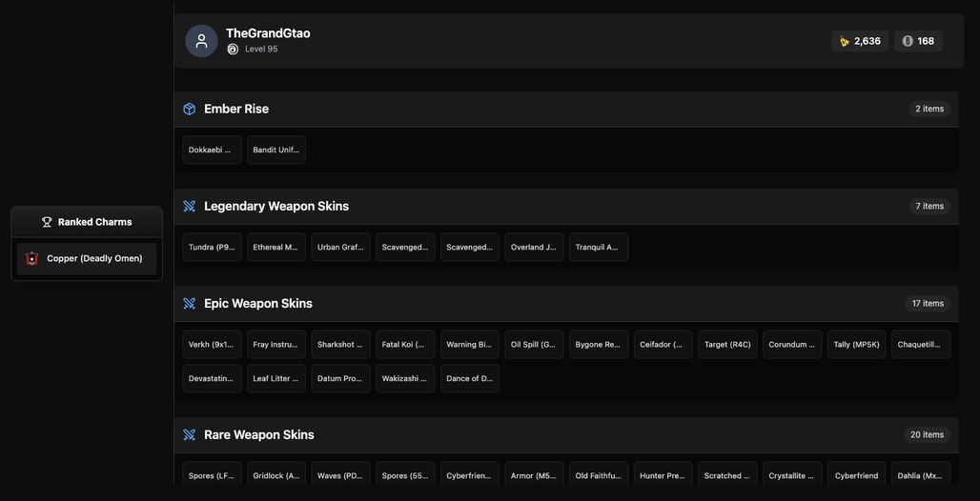Viewport: 980px width, 501px height.
Task: Click the Ember Rise section title
Action: tap(236, 110)
